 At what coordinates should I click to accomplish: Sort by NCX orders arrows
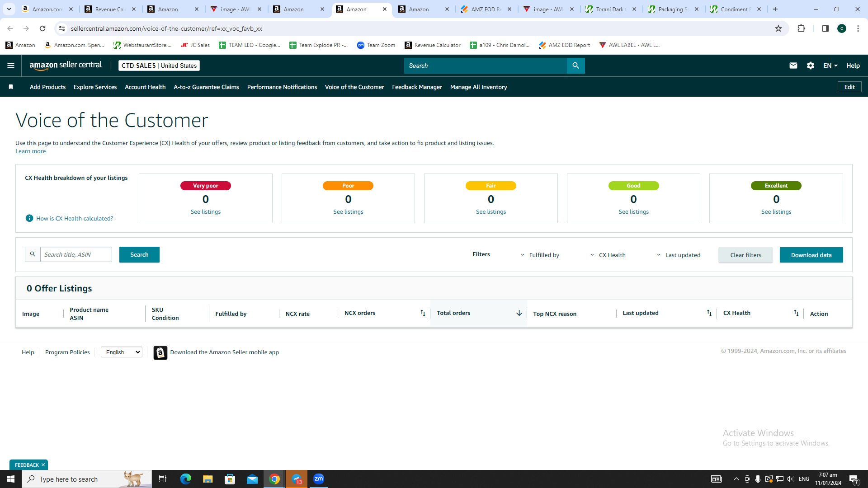(x=423, y=313)
